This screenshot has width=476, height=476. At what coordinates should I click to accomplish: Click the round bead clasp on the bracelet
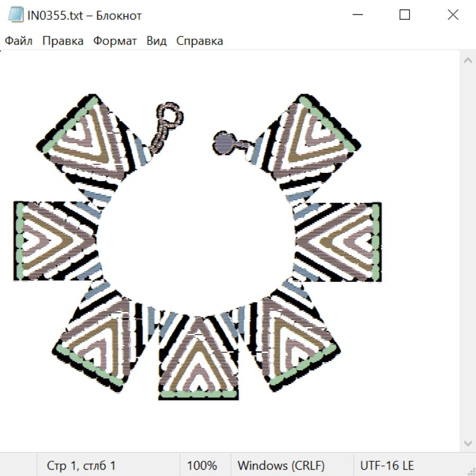pyautogui.click(x=224, y=142)
